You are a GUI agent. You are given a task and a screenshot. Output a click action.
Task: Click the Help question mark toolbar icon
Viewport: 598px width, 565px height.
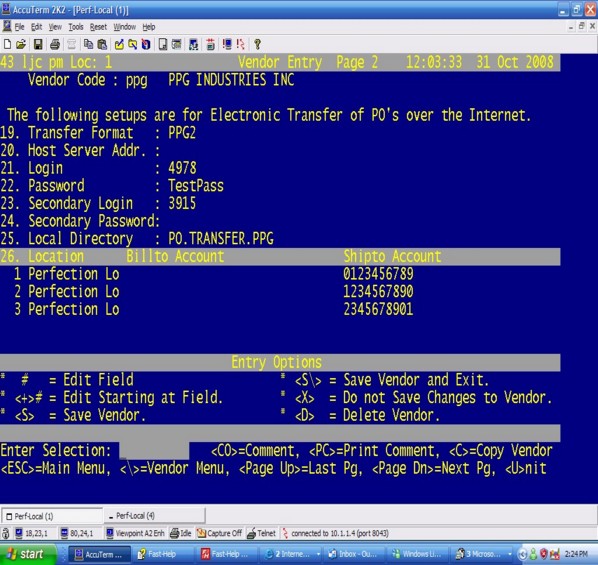[257, 44]
